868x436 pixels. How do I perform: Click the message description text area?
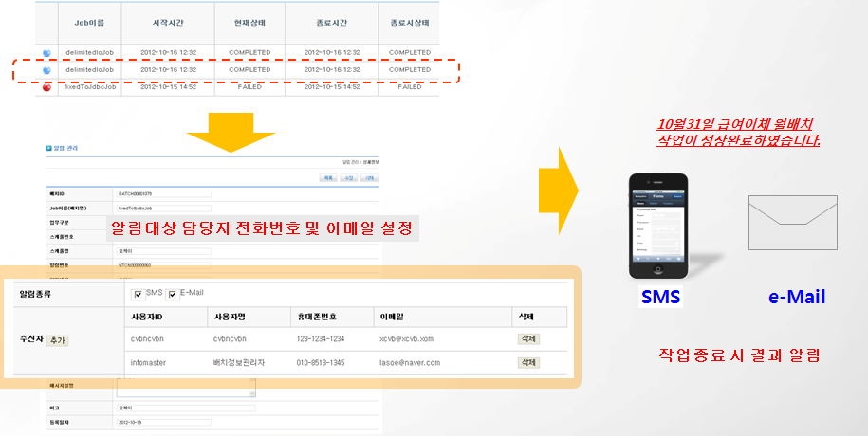[185, 387]
